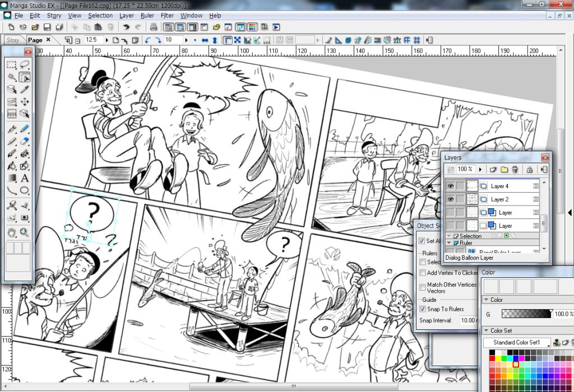Viewport: 574px width, 392px height.
Task: Close the Page tab
Action: point(48,40)
